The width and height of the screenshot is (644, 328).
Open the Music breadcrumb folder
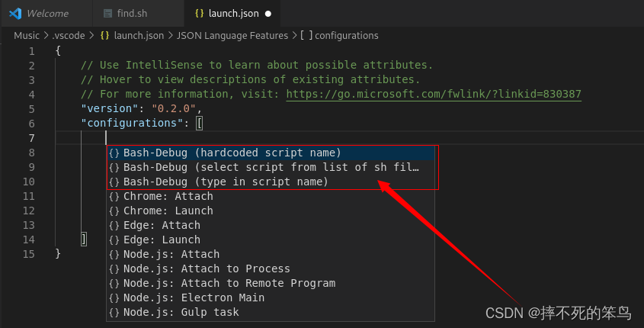click(x=27, y=36)
